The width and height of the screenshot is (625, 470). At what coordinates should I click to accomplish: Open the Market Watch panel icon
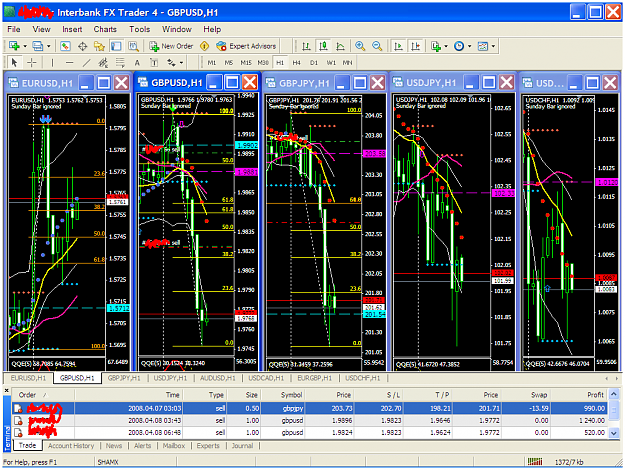pos(65,46)
